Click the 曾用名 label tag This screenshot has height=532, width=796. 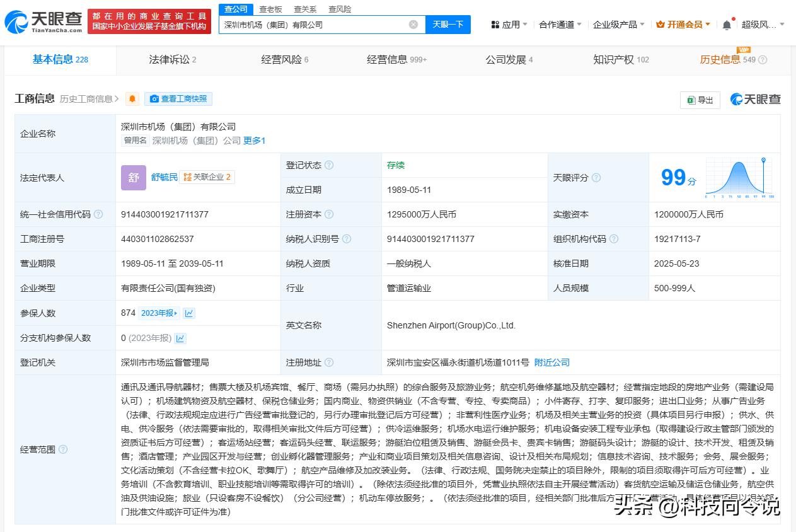[x=135, y=141]
